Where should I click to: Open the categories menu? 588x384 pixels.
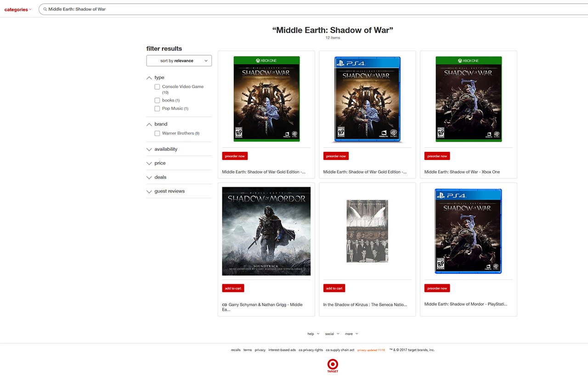pos(18,9)
